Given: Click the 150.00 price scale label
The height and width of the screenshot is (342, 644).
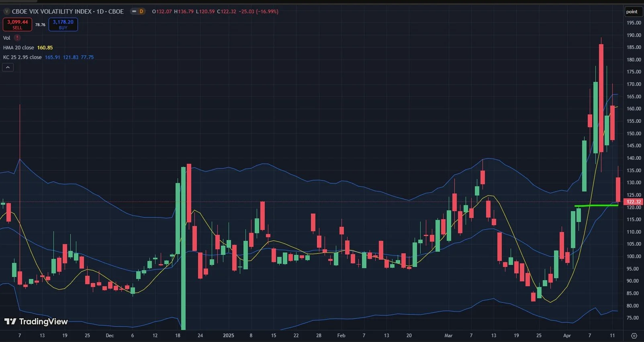Looking at the screenshot, I should click(634, 134).
